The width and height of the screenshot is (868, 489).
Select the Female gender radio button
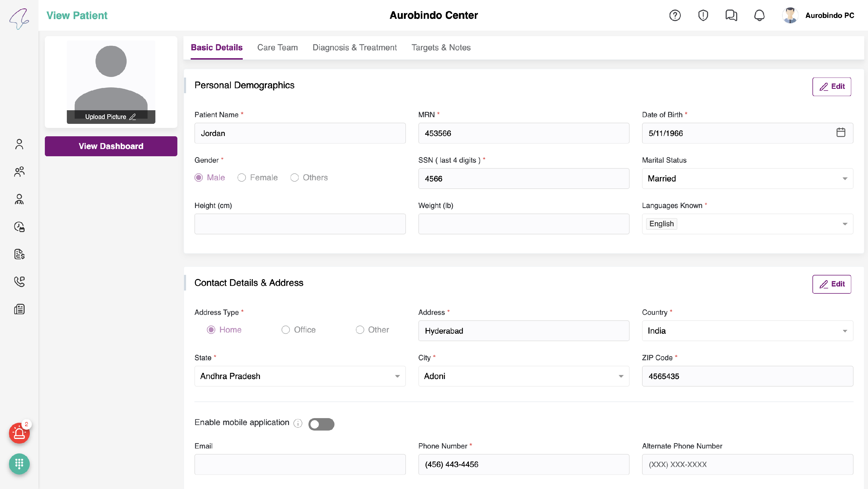[x=242, y=178]
